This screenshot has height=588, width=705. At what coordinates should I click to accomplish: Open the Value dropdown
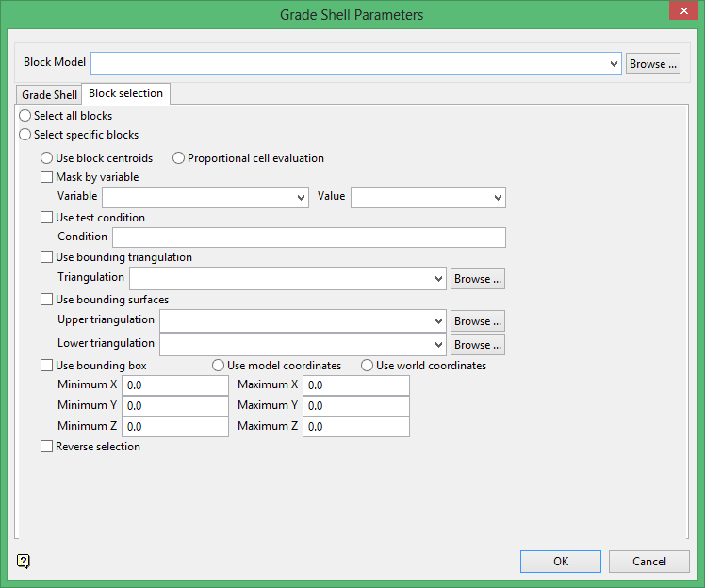click(x=498, y=198)
